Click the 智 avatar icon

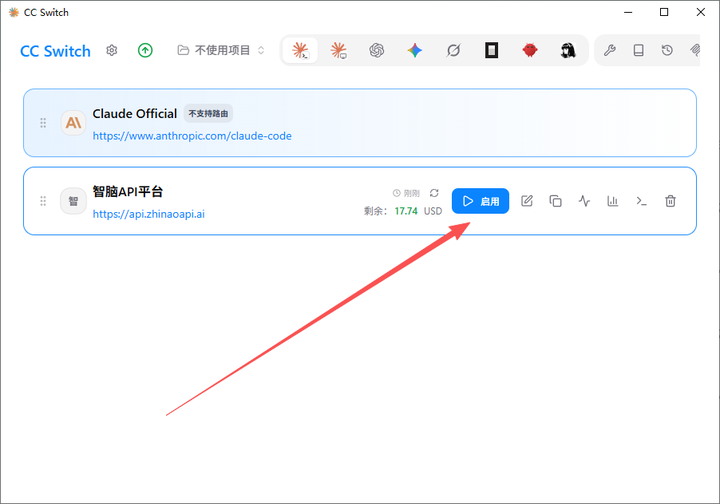coord(73,201)
